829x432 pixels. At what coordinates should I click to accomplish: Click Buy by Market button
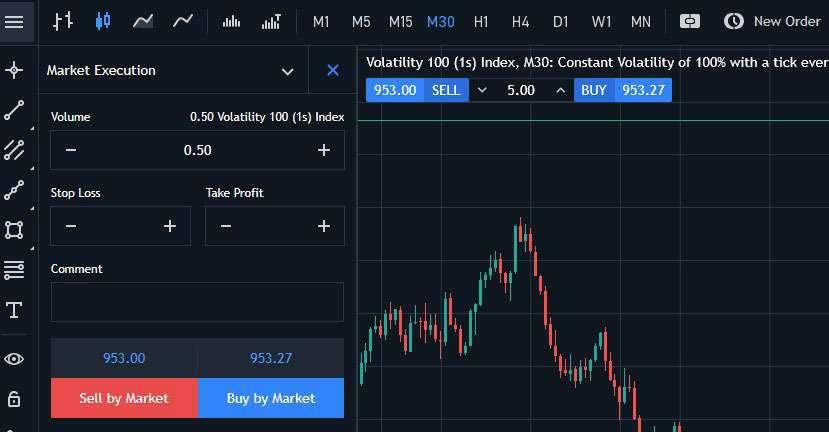pos(271,398)
